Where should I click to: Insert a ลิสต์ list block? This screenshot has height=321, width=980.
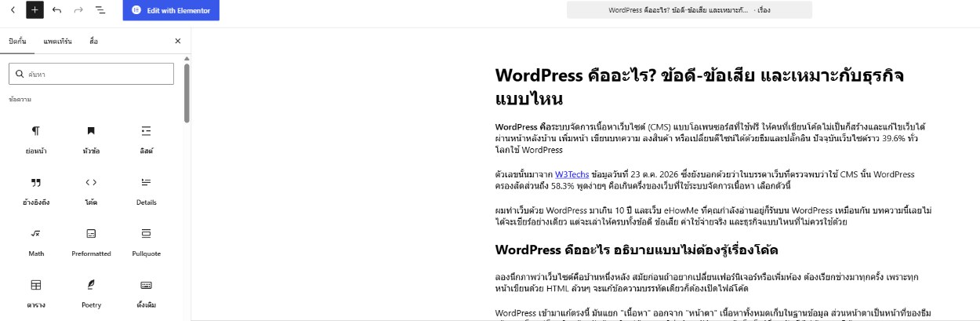[146, 139]
